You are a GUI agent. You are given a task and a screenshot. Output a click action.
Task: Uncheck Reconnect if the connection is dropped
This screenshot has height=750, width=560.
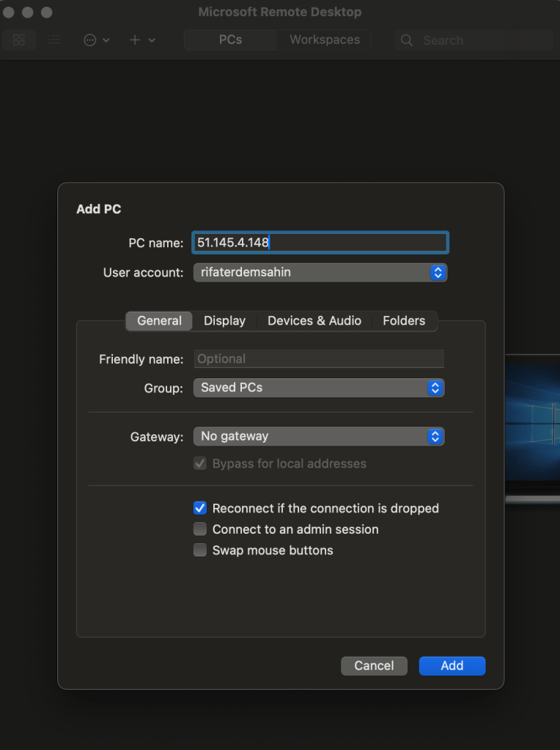click(200, 508)
